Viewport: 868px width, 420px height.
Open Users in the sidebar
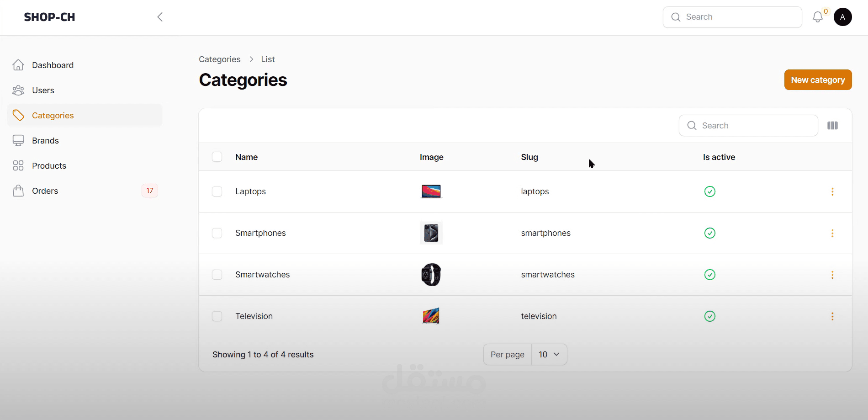(43, 90)
